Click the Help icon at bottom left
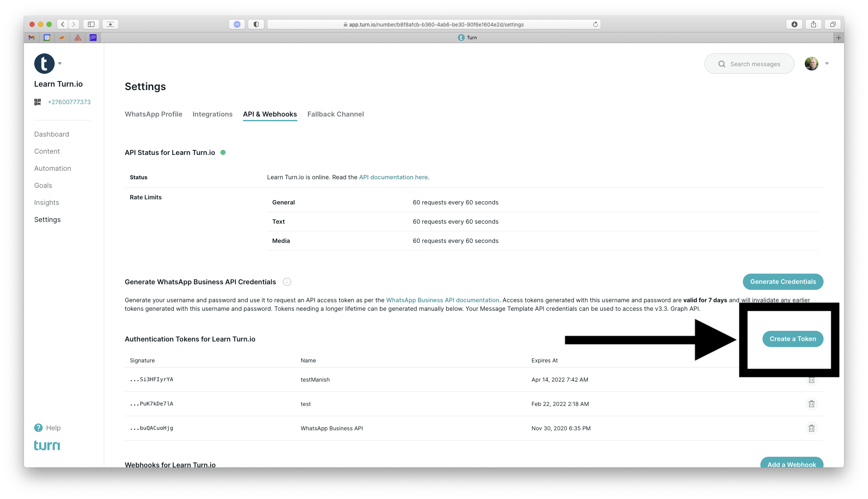This screenshot has width=868, height=499. [38, 428]
